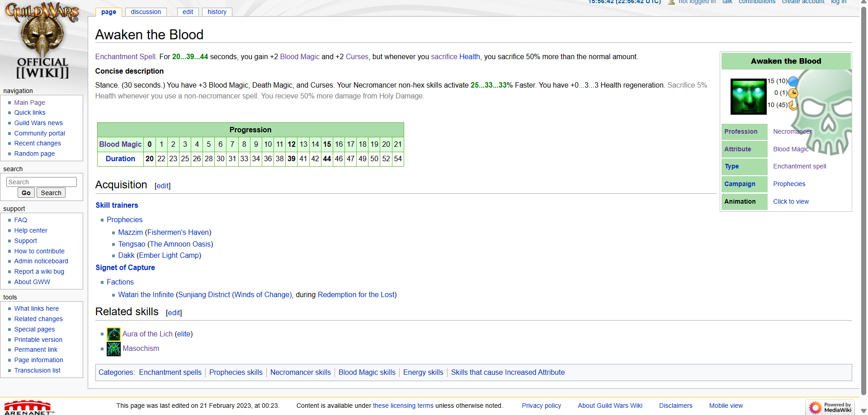Click the Go button
868x415 pixels.
(x=26, y=193)
